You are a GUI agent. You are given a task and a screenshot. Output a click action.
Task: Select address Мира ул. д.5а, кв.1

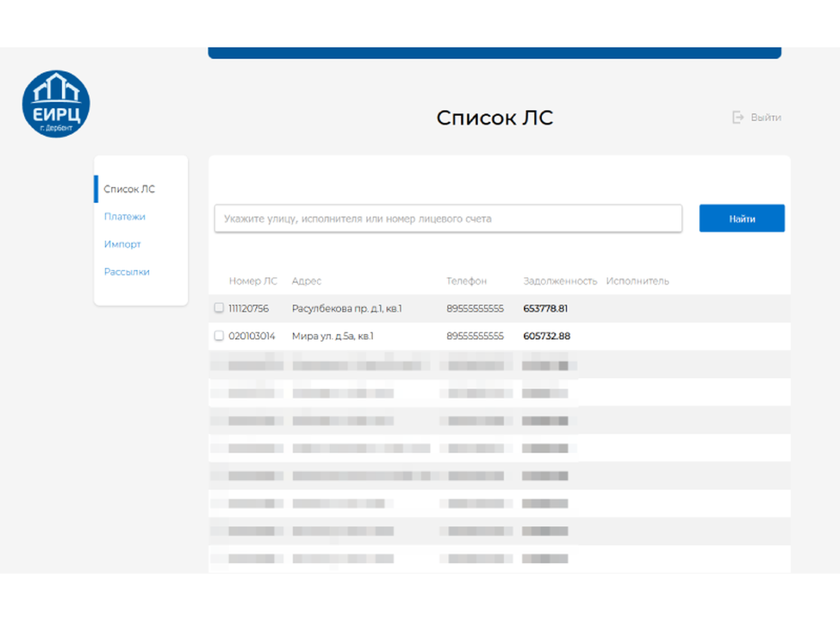click(x=333, y=336)
